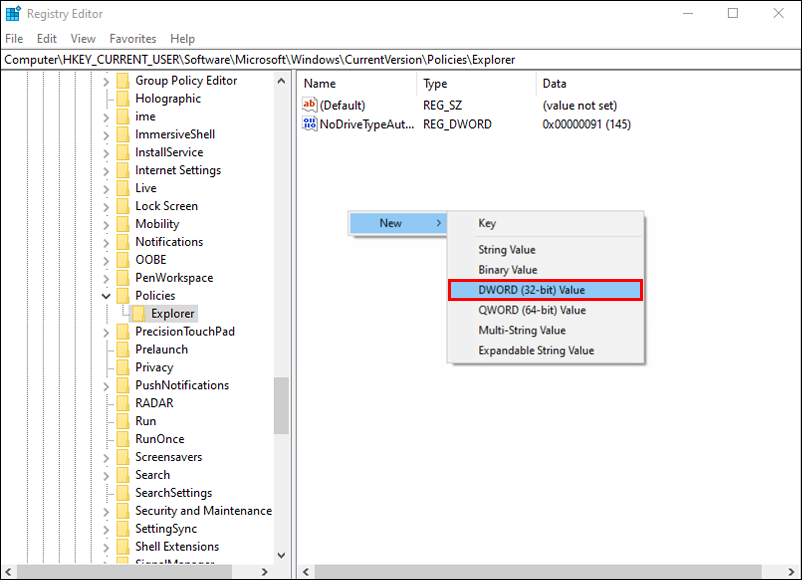Click the Notifications folder icon
This screenshot has height=580, width=802.
click(x=123, y=242)
